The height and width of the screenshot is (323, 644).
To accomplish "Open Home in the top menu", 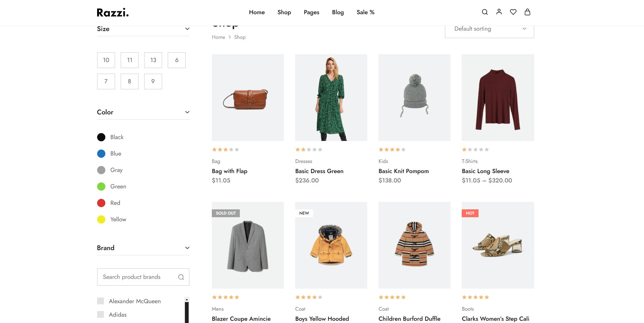I will (257, 12).
